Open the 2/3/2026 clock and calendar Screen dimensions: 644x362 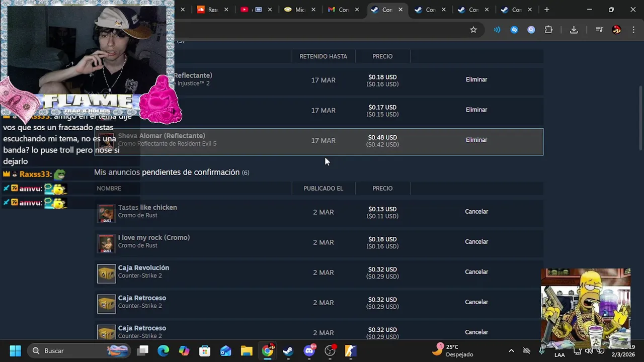[x=623, y=350]
